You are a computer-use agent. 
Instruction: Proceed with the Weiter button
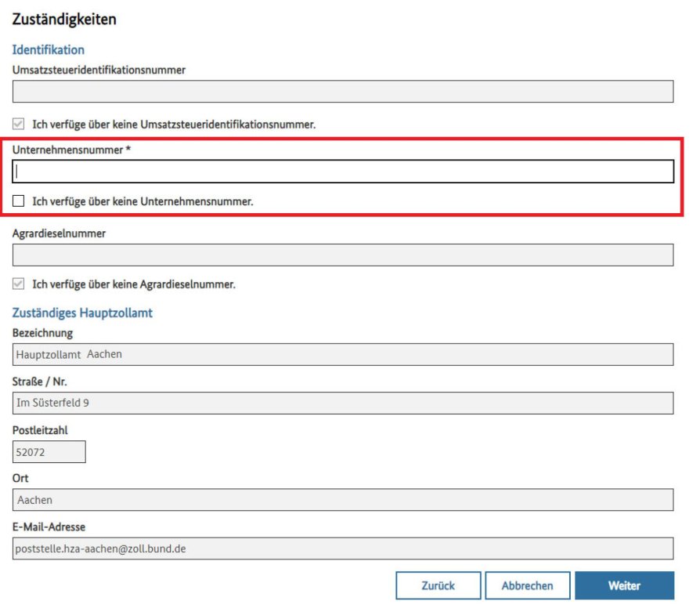pos(624,585)
